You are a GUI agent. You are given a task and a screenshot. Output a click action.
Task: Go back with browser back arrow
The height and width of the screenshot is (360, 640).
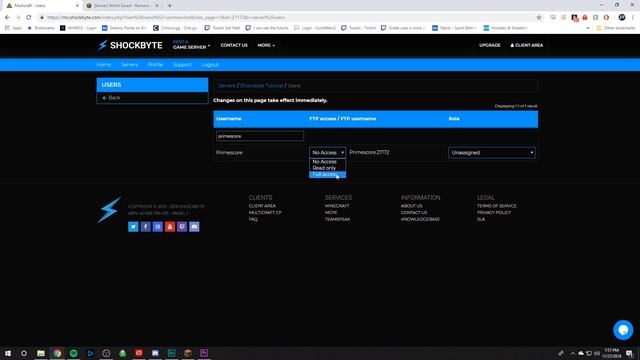point(7,18)
